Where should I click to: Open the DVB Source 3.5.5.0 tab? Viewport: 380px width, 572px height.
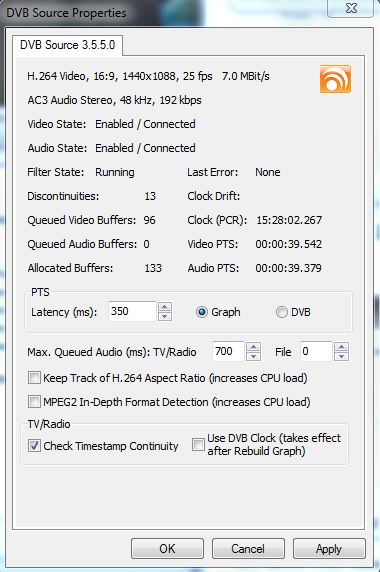pyautogui.click(x=67, y=45)
